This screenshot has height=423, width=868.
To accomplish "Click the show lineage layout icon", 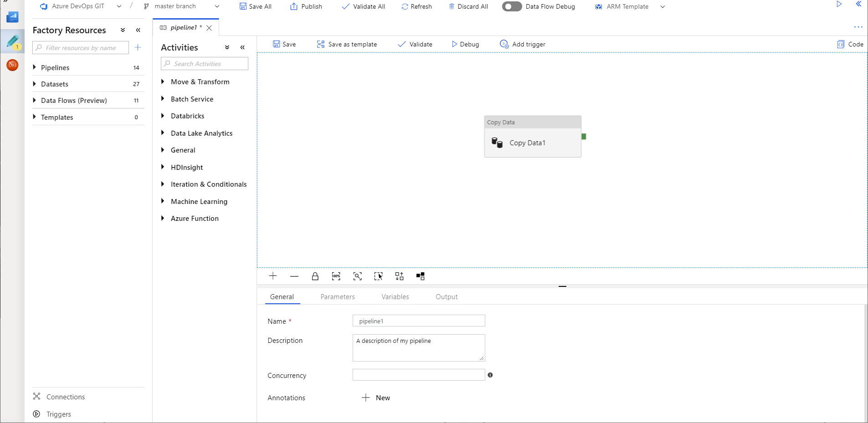I will coord(421,276).
